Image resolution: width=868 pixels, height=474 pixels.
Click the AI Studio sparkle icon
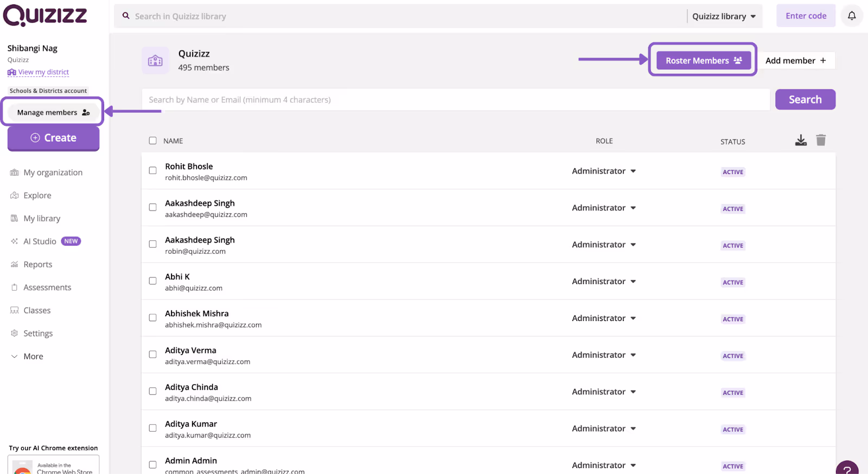tap(15, 241)
